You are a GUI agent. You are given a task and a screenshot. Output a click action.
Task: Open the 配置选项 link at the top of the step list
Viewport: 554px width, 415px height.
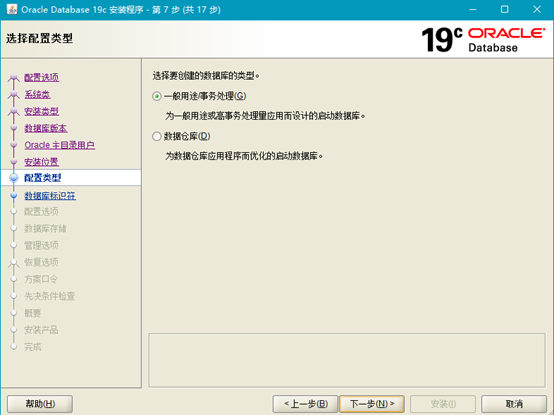pyautogui.click(x=41, y=77)
